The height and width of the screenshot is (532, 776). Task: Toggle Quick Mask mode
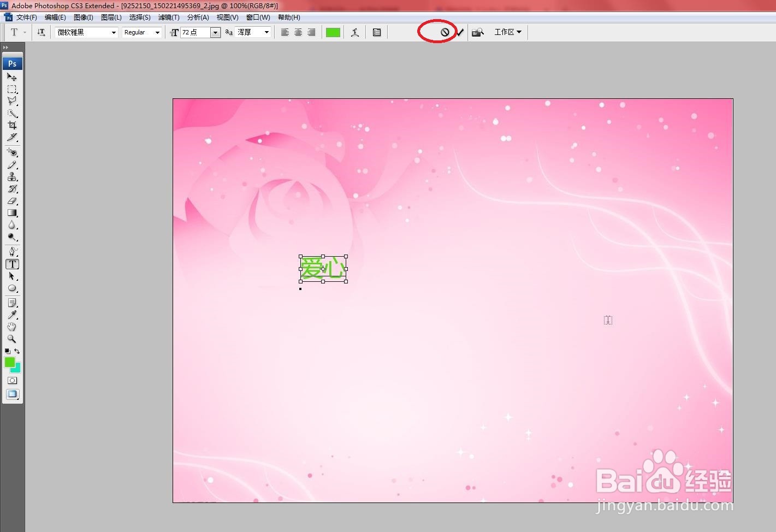coord(12,380)
